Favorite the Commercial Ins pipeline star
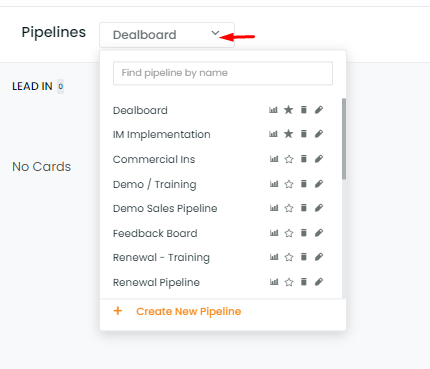The height and width of the screenshot is (369, 430). pos(289,159)
